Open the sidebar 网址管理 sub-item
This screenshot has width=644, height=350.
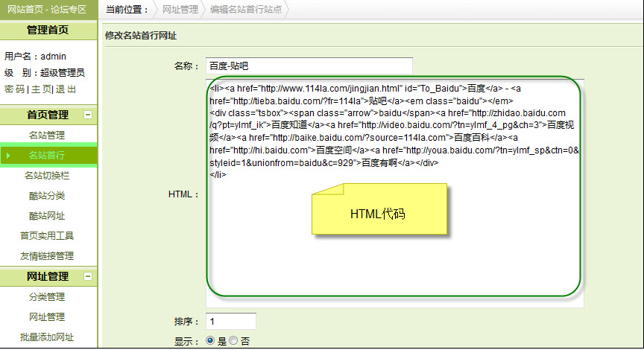point(47,316)
